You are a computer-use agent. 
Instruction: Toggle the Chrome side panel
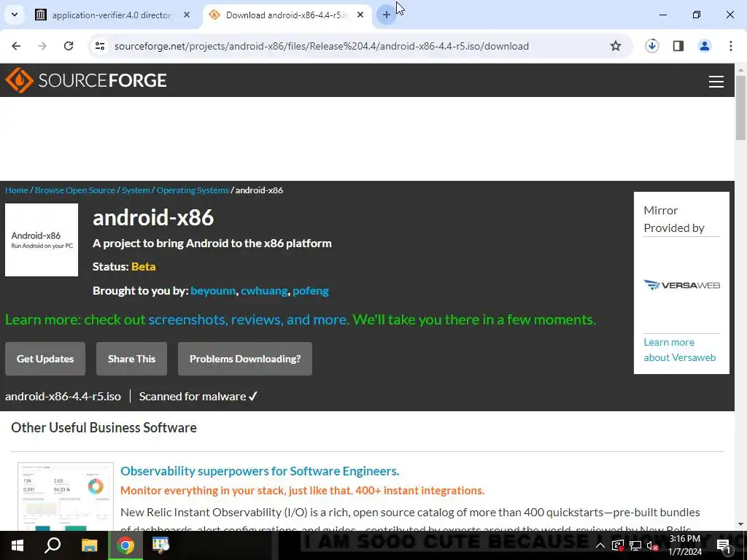click(678, 46)
